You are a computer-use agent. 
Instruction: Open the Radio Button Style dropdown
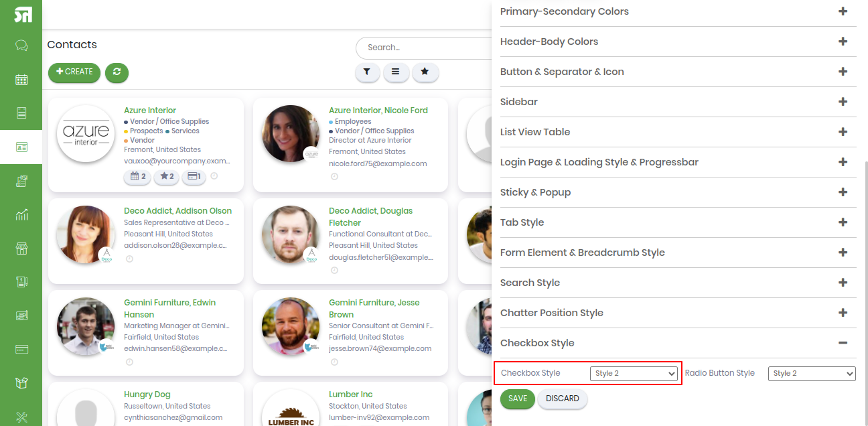click(812, 374)
